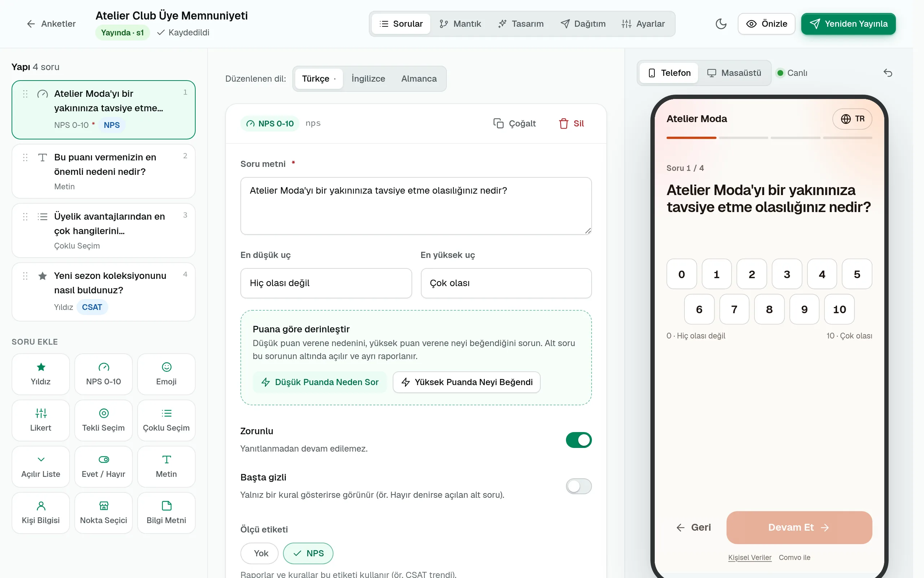
Task: Add an Emoji question
Action: pyautogui.click(x=166, y=374)
